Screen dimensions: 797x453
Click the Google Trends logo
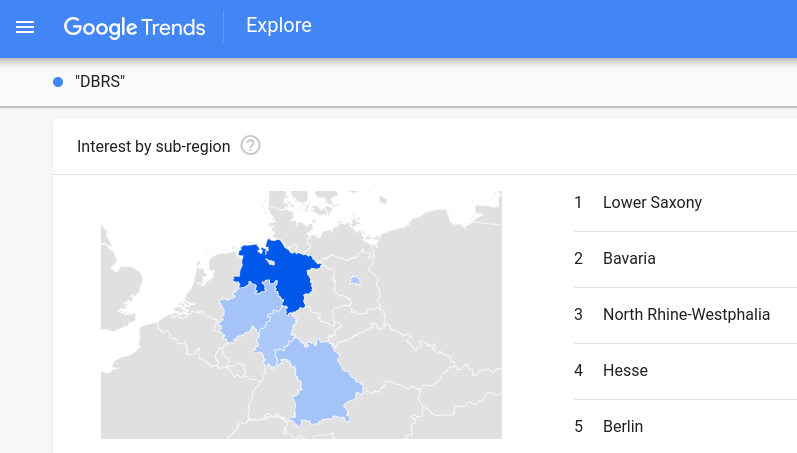coord(135,27)
